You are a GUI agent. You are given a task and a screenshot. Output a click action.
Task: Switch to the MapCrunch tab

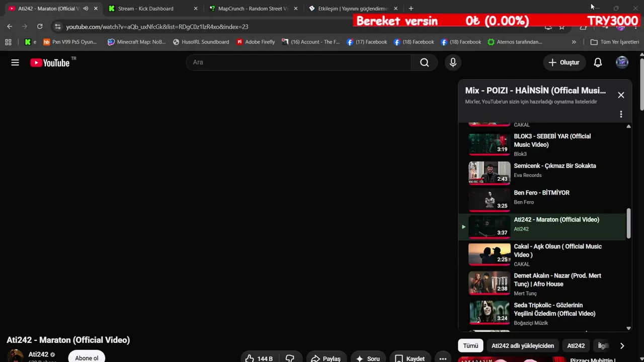click(253, 9)
